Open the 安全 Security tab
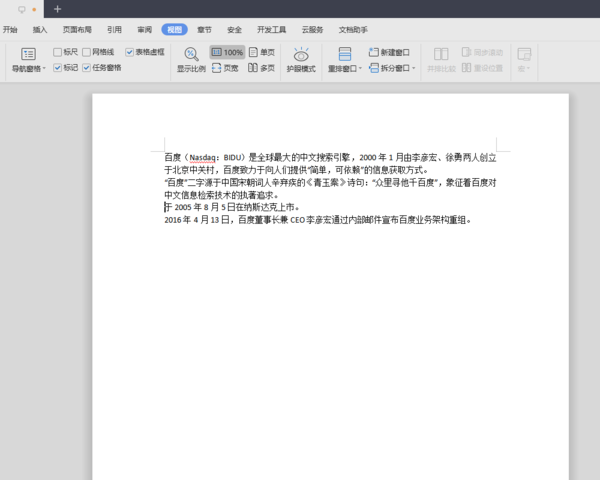Screen dimensions: 600x480 point(234,29)
